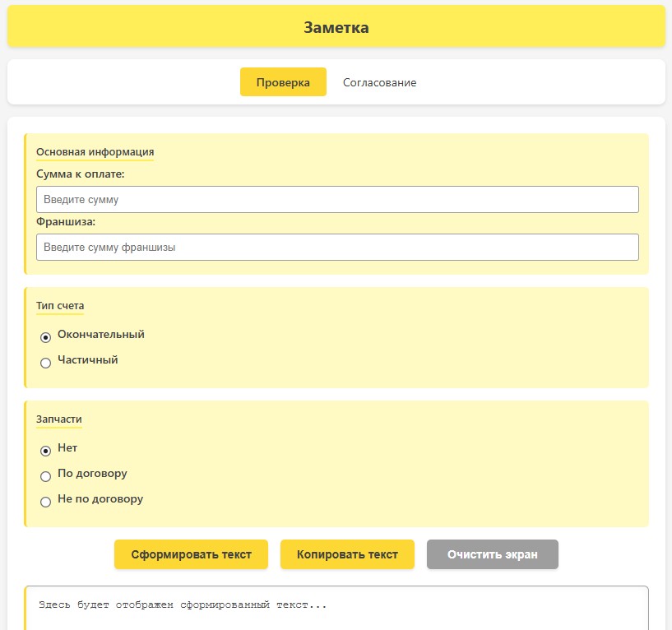Open the Согласование tab

(379, 82)
